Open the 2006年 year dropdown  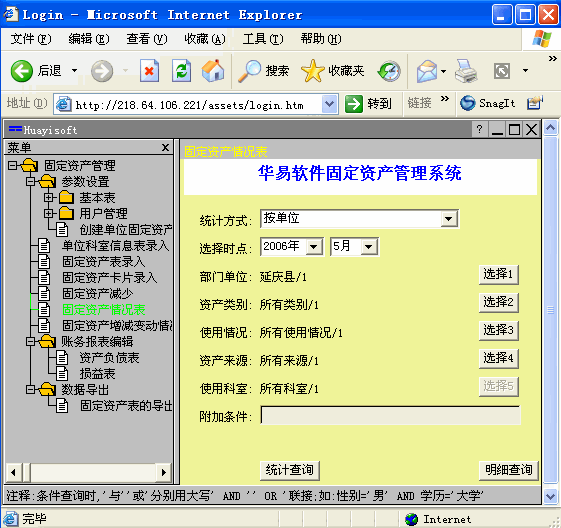pos(314,247)
